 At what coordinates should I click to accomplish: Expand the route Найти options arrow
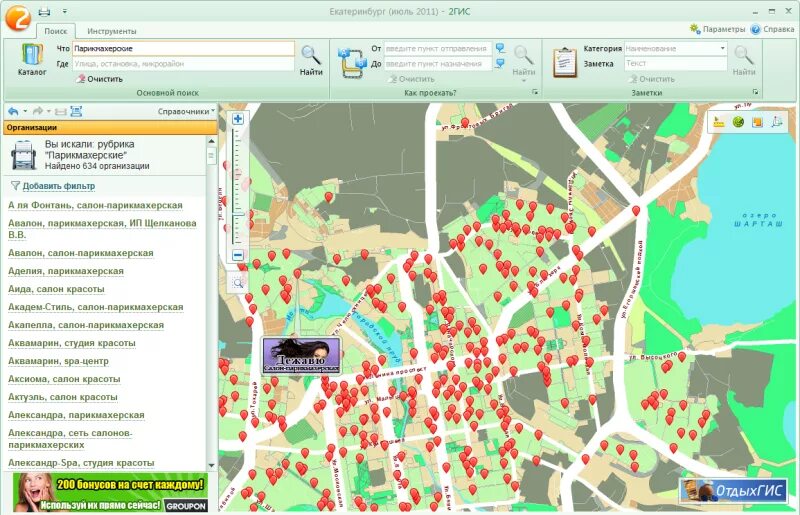coord(523,81)
